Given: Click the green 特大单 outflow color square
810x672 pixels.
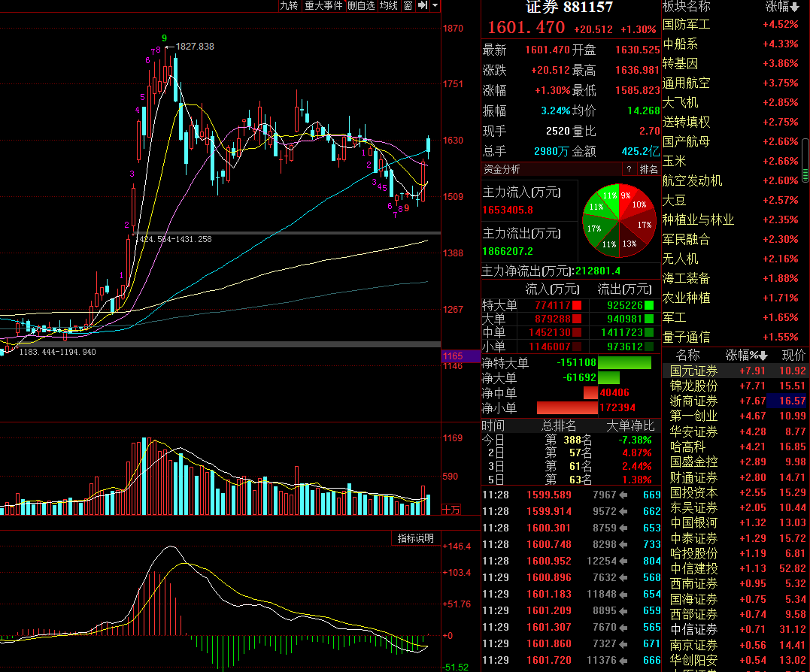Looking at the screenshot, I should (649, 305).
